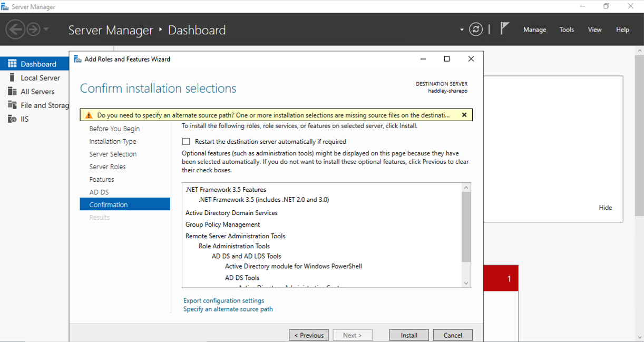Open the View menu
This screenshot has height=342, width=644.
(x=594, y=30)
